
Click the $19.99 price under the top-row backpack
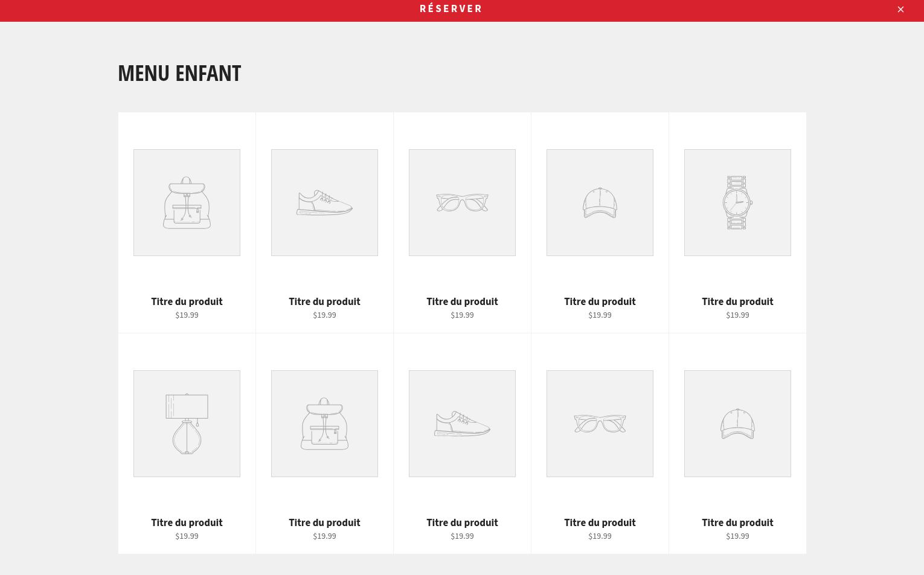coord(187,315)
